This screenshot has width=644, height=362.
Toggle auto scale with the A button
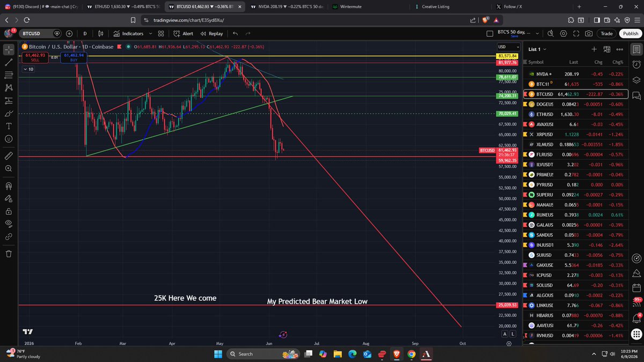[505, 334]
